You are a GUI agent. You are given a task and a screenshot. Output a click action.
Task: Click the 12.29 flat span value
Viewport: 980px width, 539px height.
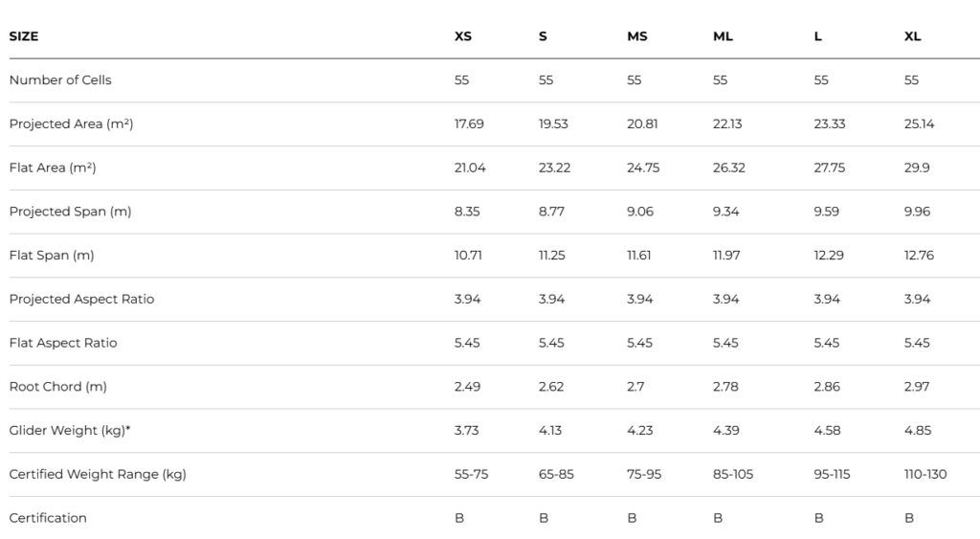829,256
